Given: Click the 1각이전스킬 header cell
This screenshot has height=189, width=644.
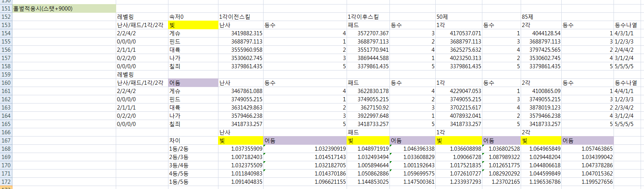Looking at the screenshot, I should point(241,16).
